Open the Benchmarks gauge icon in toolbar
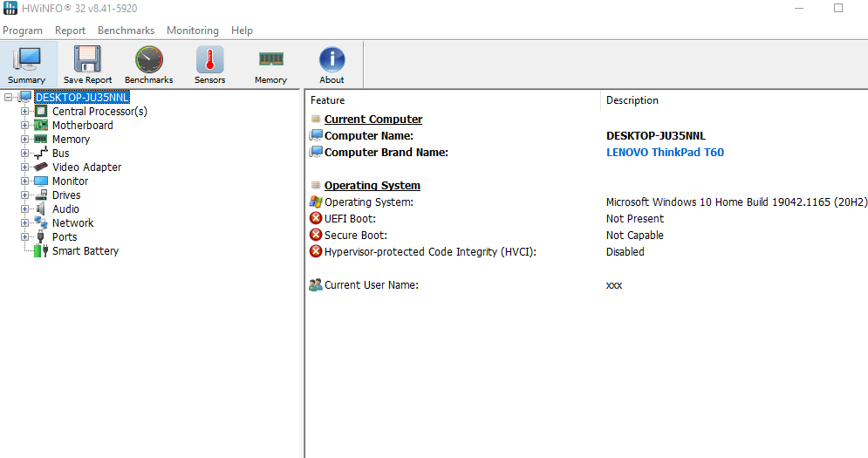Screen dimensions: 868x458 click(149, 58)
